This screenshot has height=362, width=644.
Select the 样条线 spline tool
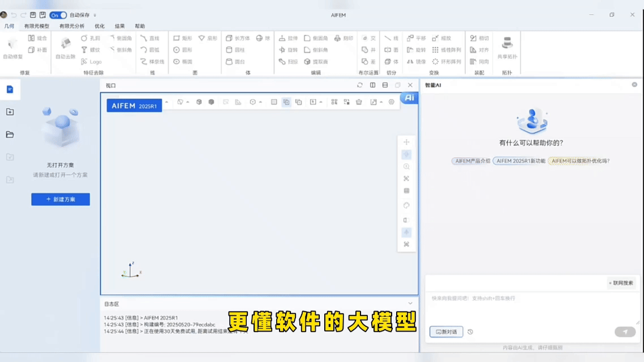tap(152, 62)
